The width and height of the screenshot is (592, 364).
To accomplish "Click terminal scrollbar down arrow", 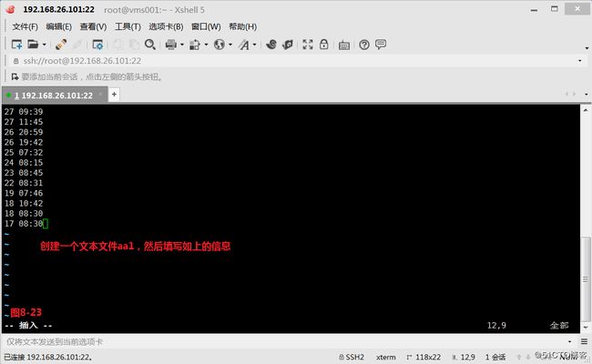I will (586, 328).
